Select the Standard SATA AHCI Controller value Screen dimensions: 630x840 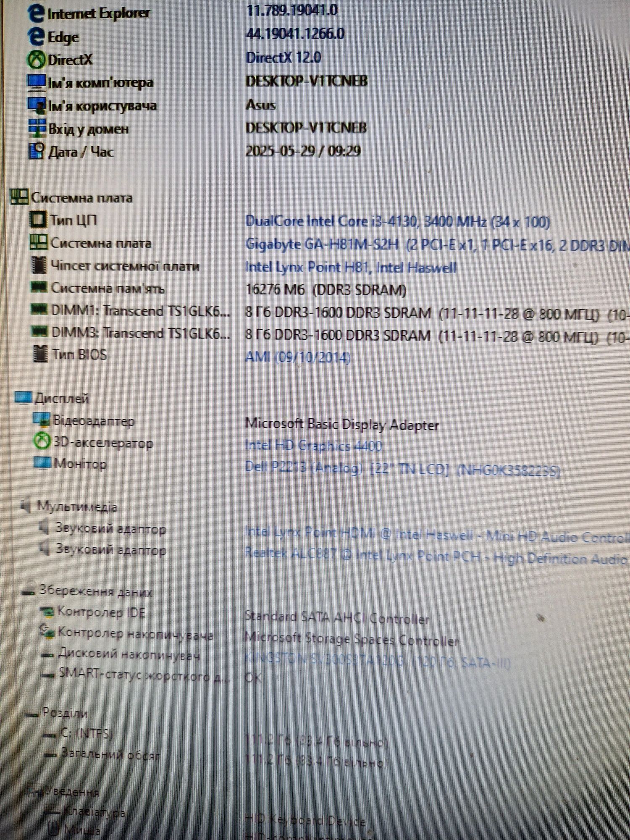(337, 618)
